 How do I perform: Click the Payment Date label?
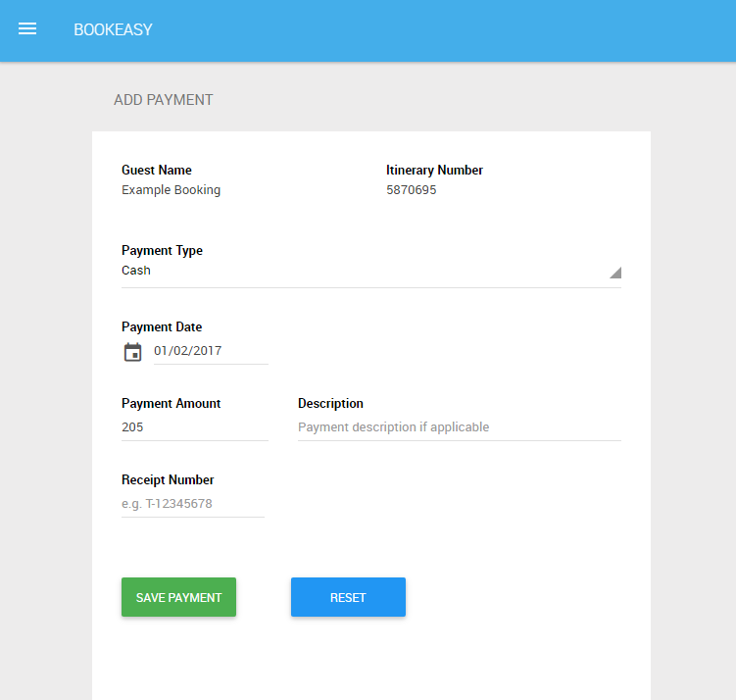point(162,326)
